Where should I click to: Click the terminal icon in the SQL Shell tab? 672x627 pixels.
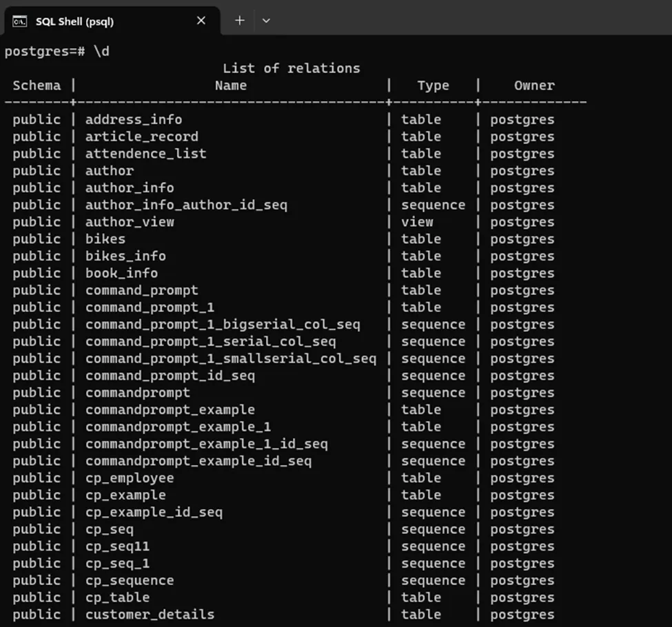point(20,21)
